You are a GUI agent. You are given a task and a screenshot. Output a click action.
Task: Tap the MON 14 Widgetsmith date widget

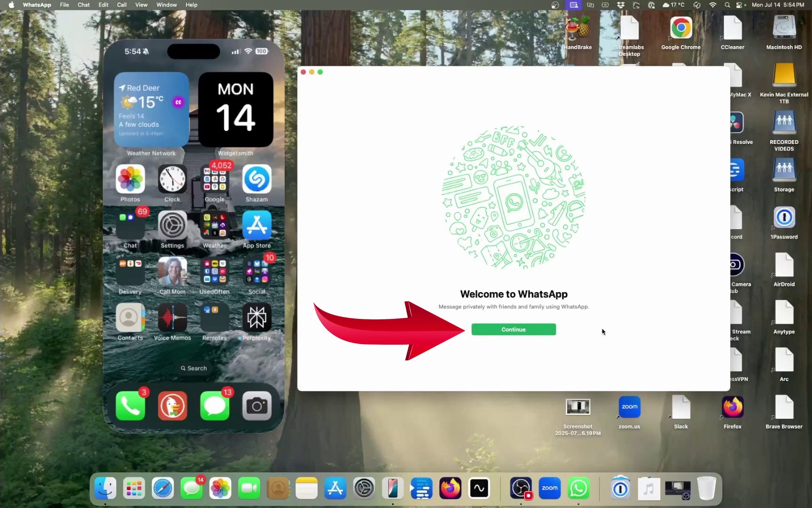[235, 109]
